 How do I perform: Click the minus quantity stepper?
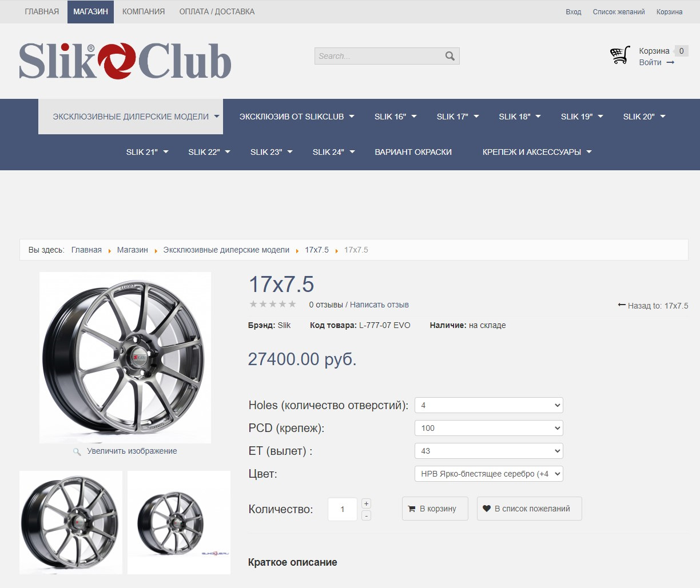(x=367, y=515)
